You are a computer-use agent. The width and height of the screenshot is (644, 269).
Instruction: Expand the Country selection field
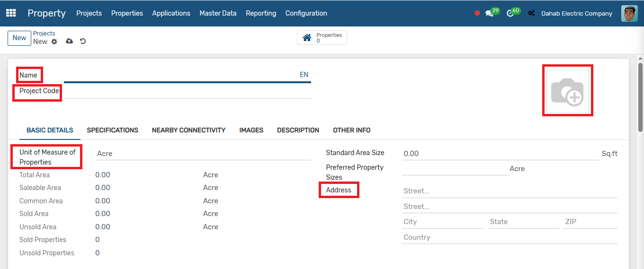click(x=510, y=237)
